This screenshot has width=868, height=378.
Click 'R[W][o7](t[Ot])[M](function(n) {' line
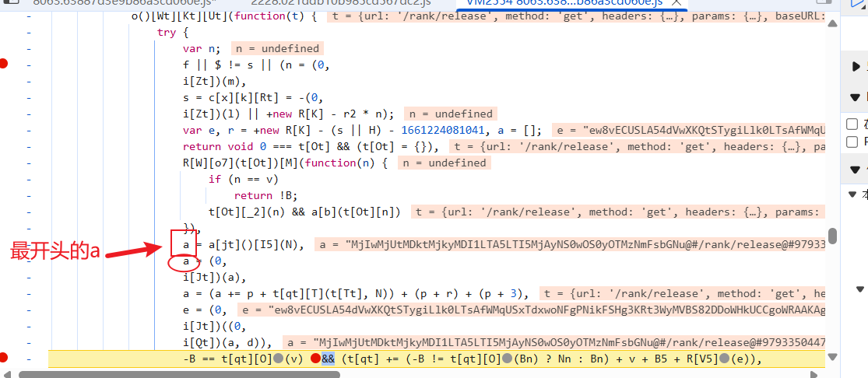point(286,163)
